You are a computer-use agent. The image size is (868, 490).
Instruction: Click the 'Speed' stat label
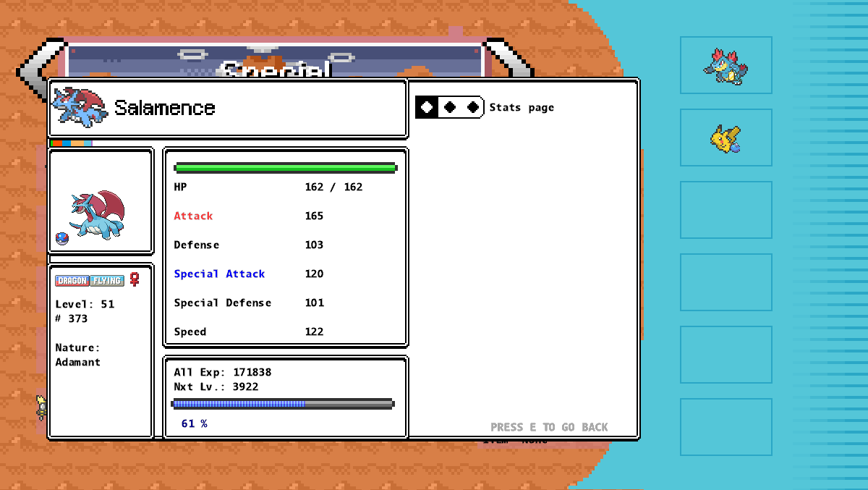coord(190,331)
